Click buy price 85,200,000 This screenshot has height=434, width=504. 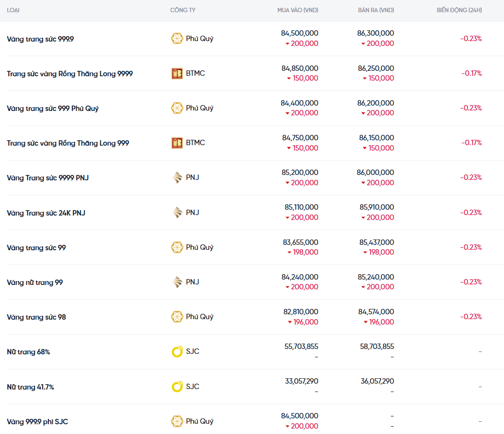[300, 172]
